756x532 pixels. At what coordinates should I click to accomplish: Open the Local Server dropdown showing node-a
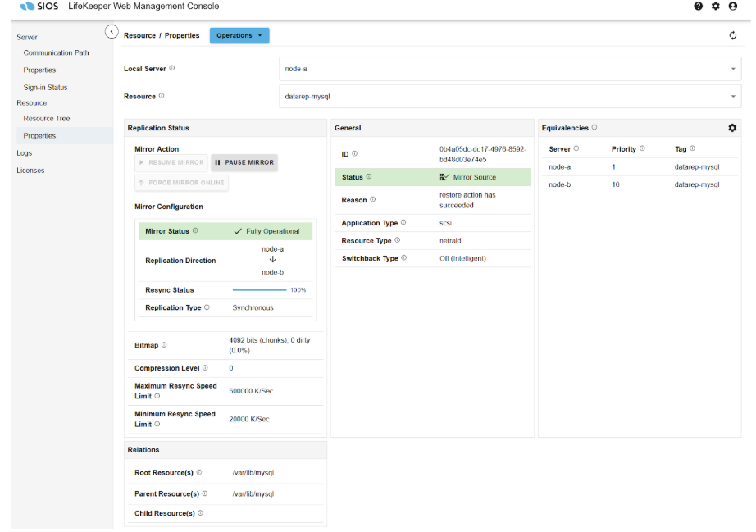pos(510,69)
